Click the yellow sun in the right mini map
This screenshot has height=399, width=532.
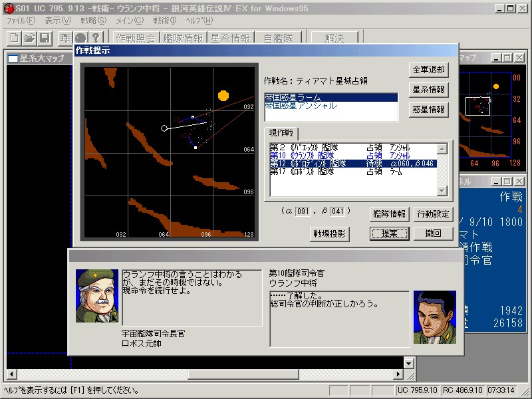(496, 86)
